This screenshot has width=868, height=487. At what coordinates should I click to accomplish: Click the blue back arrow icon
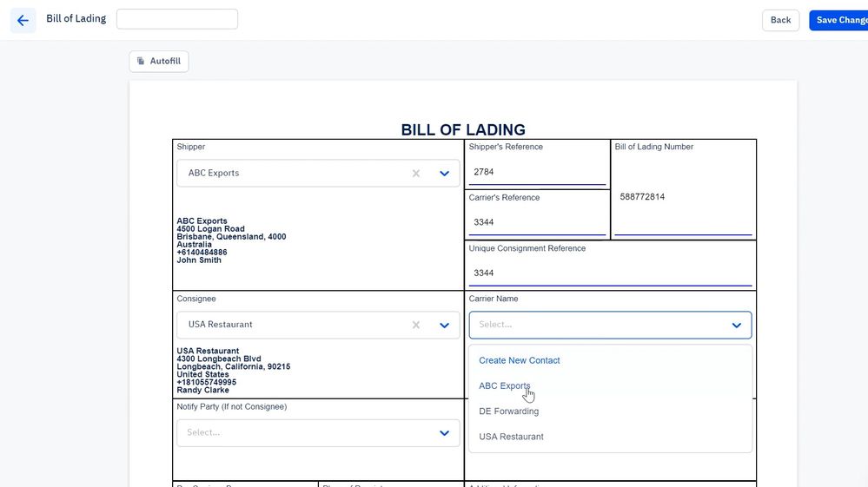[23, 21]
